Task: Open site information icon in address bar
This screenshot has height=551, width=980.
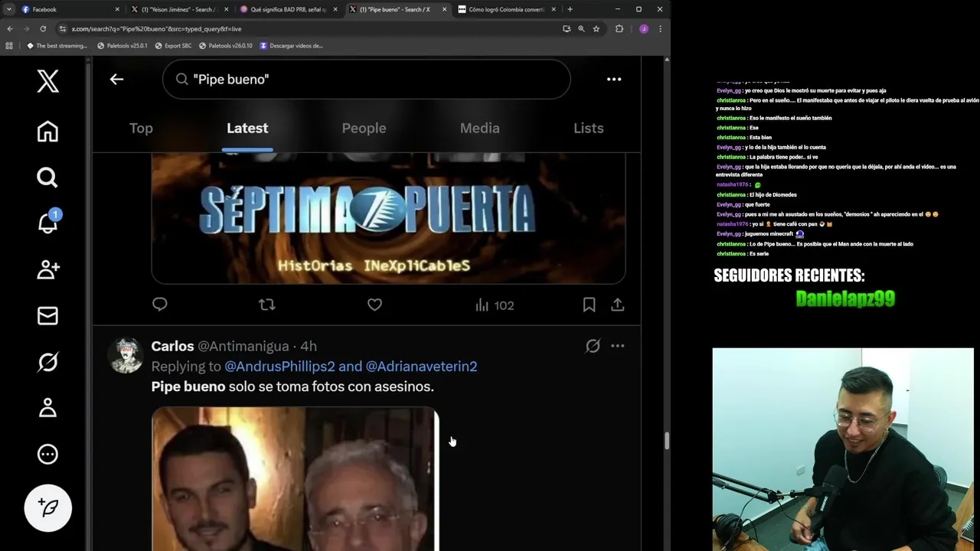Action: [62, 29]
